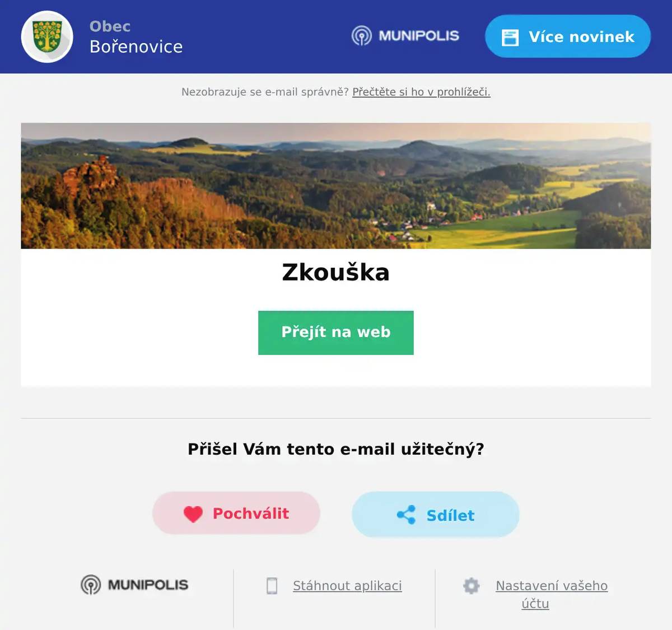Open the Stáhnout aplikaci link

click(x=347, y=586)
